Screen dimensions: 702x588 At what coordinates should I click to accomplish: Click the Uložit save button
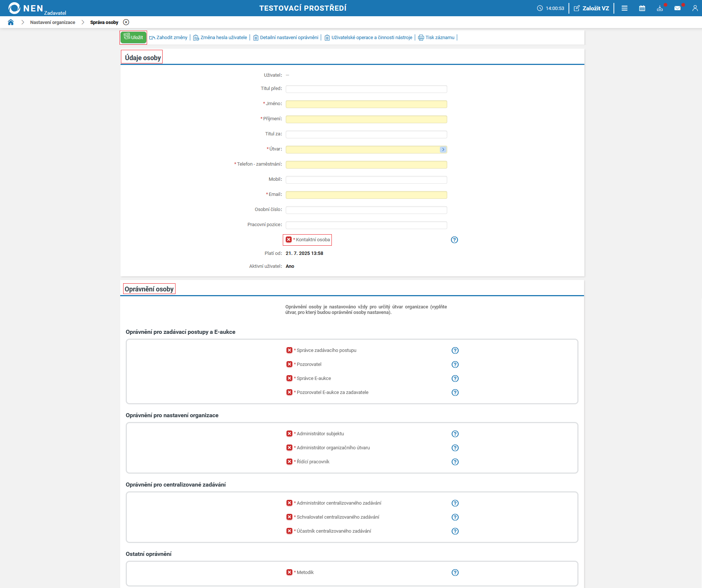(133, 38)
